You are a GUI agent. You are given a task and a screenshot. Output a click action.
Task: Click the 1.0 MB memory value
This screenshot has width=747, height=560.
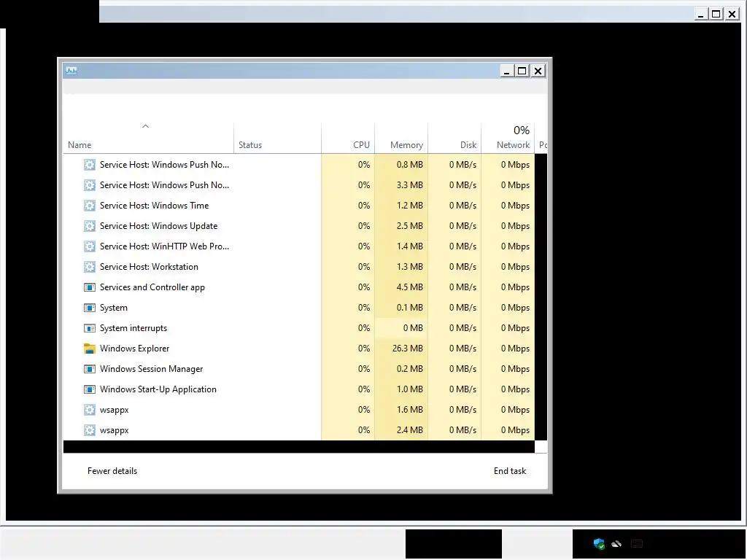click(x=410, y=389)
